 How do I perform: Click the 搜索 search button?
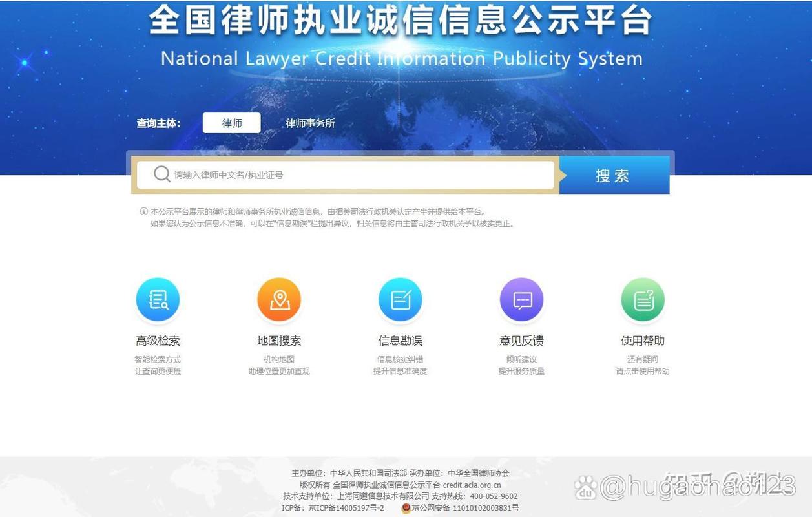[x=614, y=175]
